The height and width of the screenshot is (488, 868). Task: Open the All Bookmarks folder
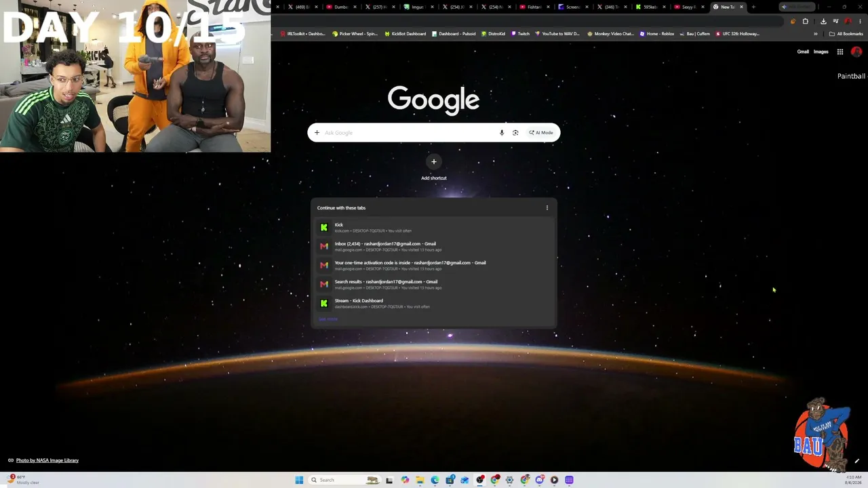coord(846,34)
